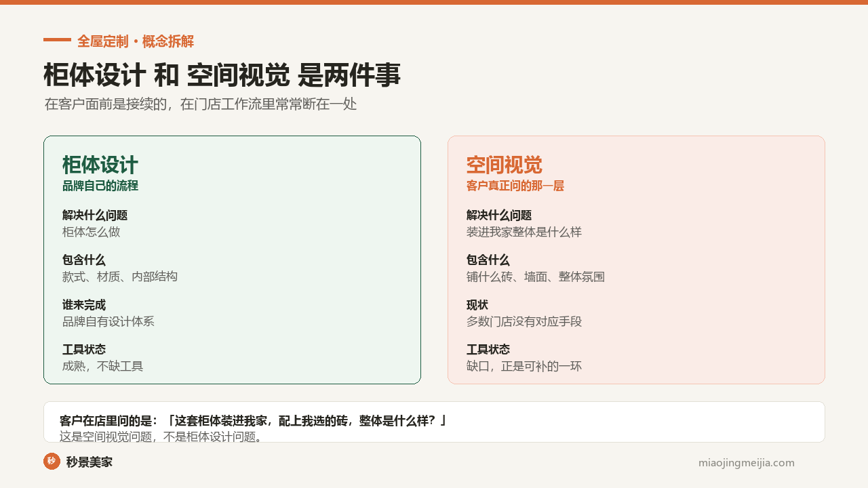868x488 pixels.
Task: Select the line 款式、材质、内部结构
Action: [120, 277]
